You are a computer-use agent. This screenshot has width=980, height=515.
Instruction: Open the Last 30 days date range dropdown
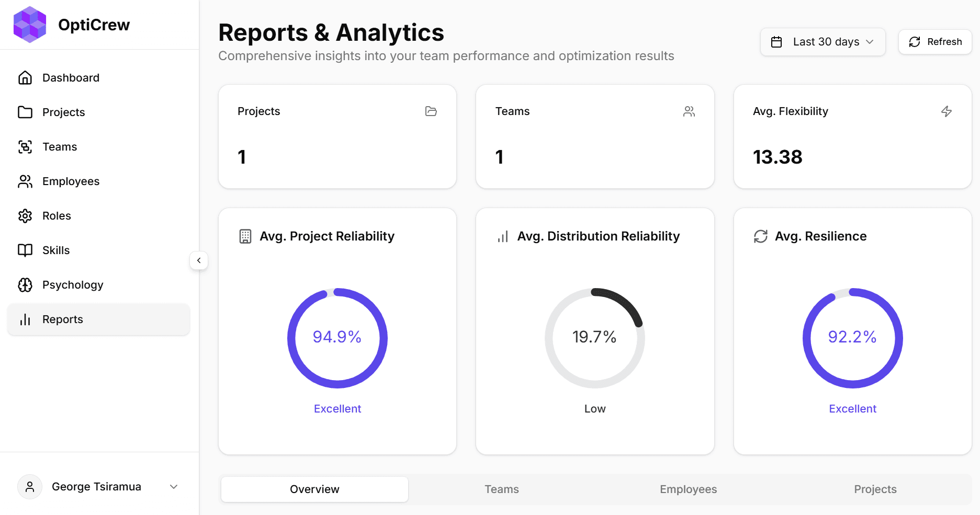click(822, 42)
